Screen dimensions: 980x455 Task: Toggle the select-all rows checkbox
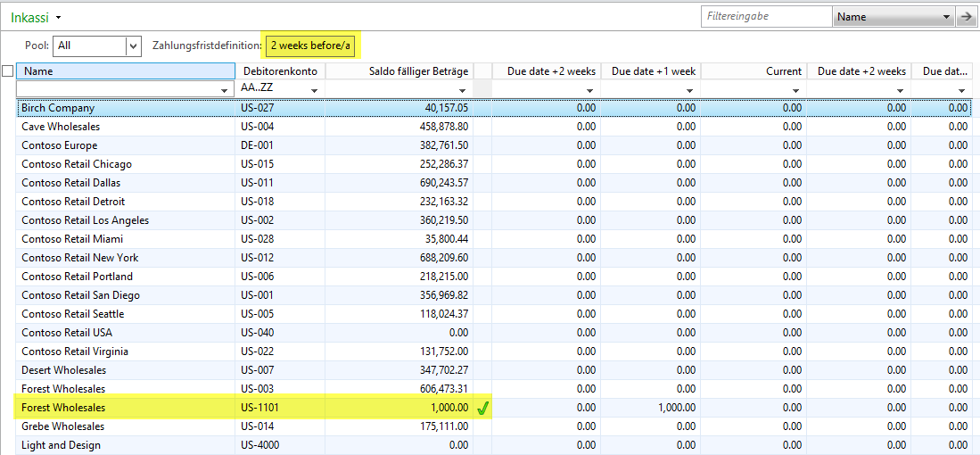click(x=8, y=71)
